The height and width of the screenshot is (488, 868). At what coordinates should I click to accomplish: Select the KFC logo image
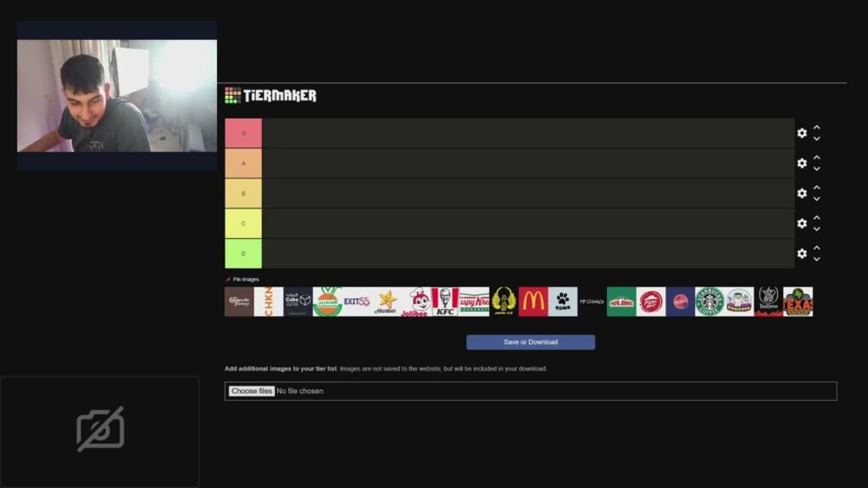point(444,302)
